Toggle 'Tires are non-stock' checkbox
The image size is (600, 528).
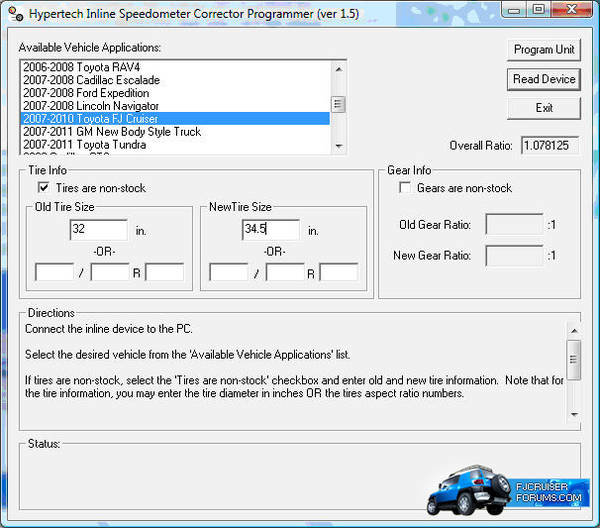click(x=43, y=188)
